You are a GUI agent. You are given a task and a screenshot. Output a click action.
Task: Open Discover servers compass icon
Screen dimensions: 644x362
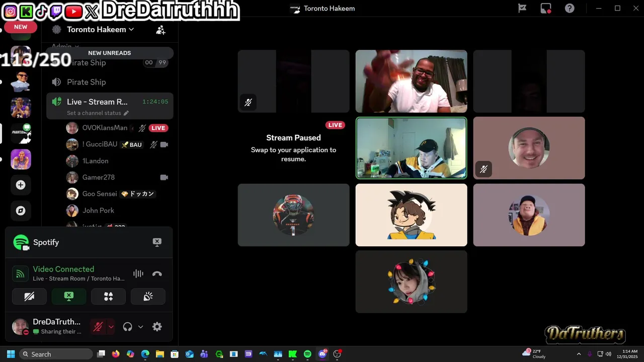21,211
